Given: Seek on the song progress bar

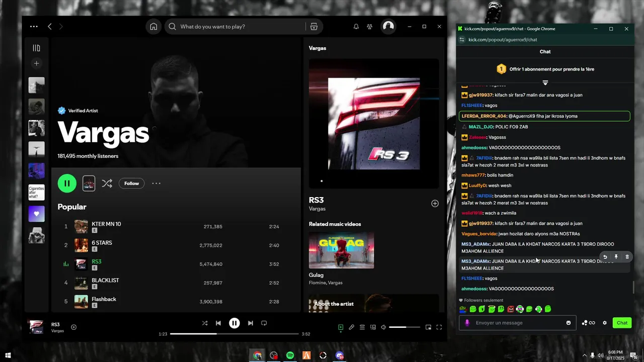Looking at the screenshot, I should tap(234, 334).
